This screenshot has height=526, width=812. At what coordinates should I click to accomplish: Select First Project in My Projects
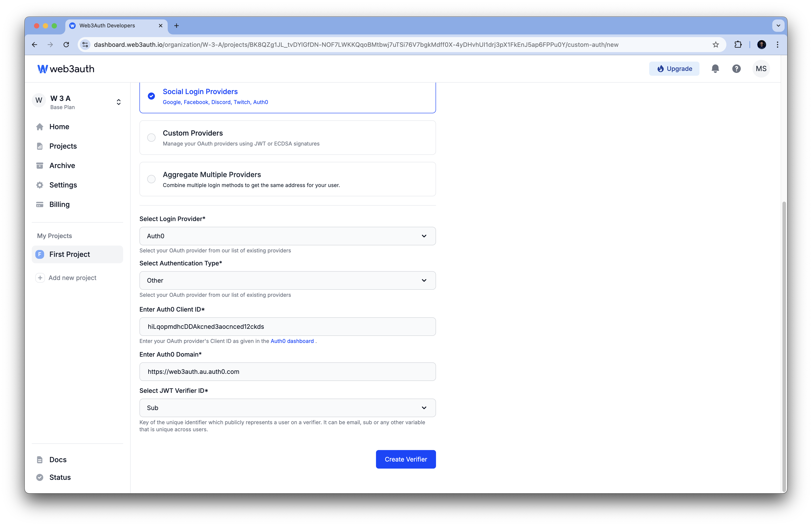pyautogui.click(x=77, y=254)
